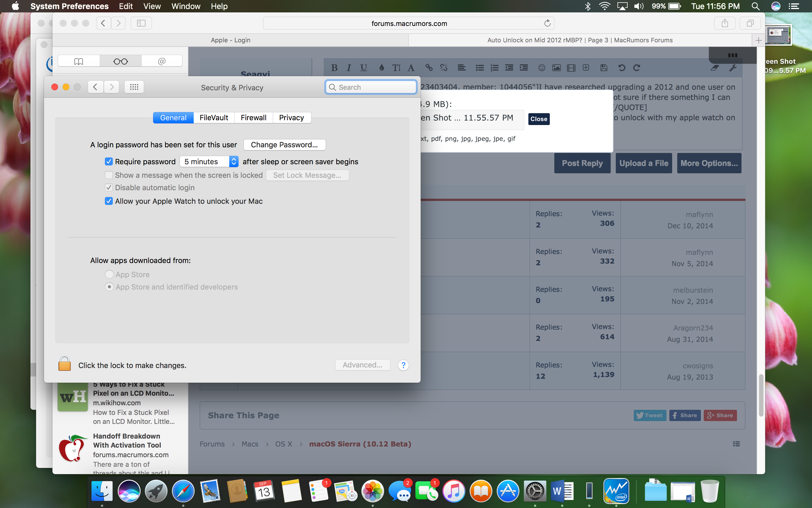Reload the page in Safari address bar
The height and width of the screenshot is (508, 812).
click(547, 23)
